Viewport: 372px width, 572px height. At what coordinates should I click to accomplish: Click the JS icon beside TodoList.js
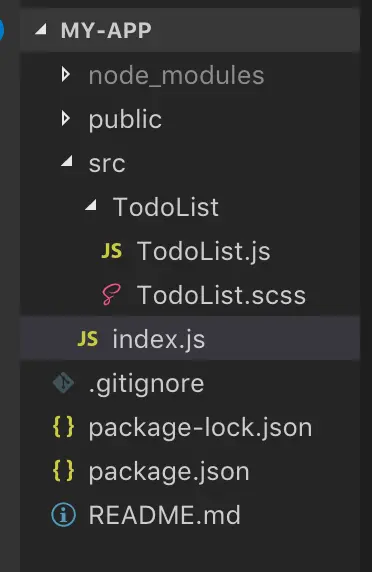[x=112, y=251]
